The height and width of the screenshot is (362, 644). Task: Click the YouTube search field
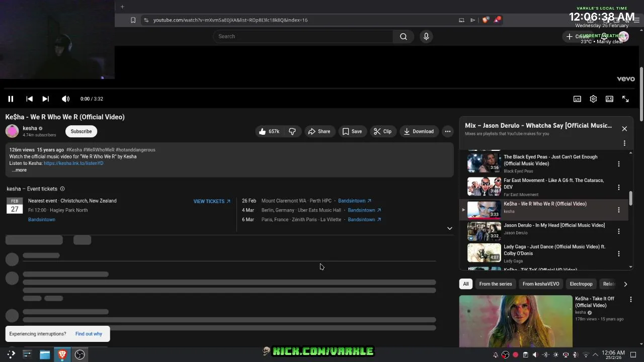[x=303, y=36]
